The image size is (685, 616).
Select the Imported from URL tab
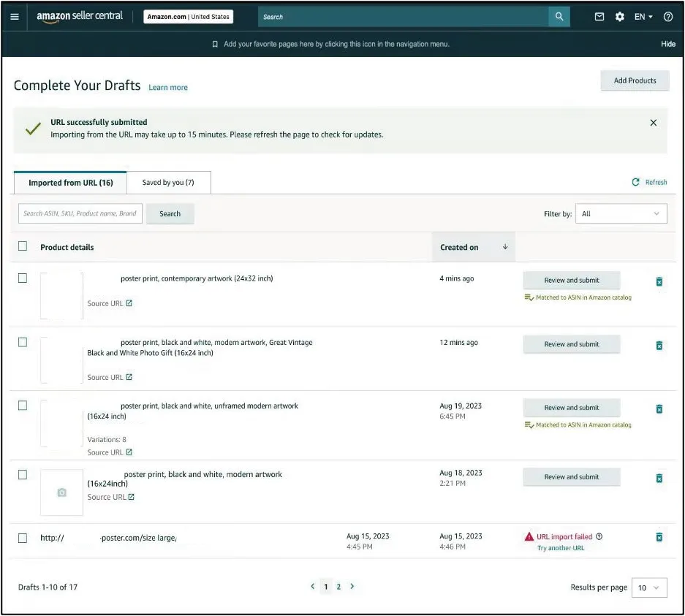point(70,183)
